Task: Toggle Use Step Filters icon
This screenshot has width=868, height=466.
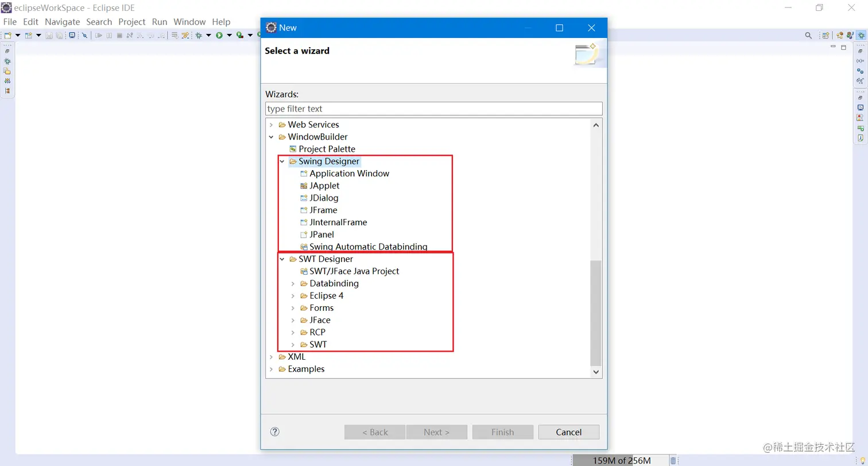Action: click(x=185, y=35)
